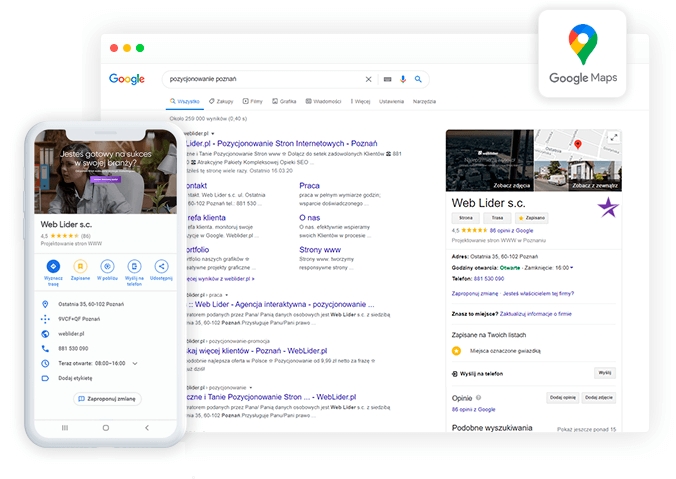Click the Google Maps logo badge
The image size is (676, 479).
click(x=582, y=54)
